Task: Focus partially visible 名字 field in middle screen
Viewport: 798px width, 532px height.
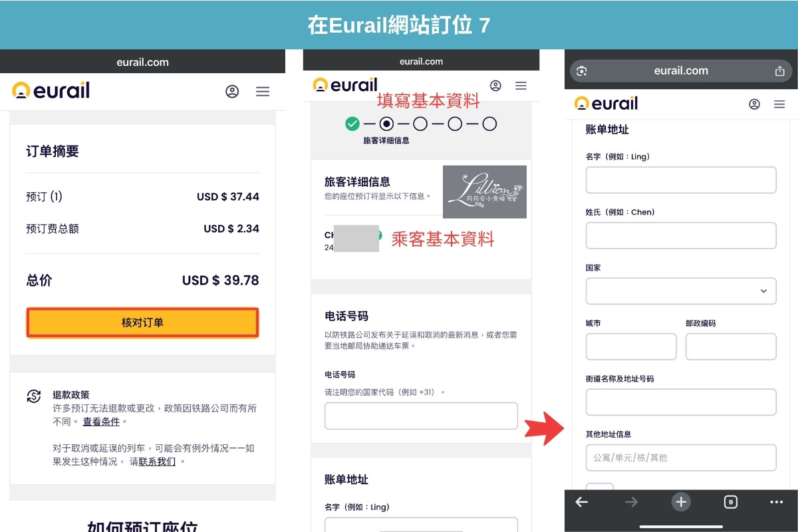Action: [x=421, y=525]
